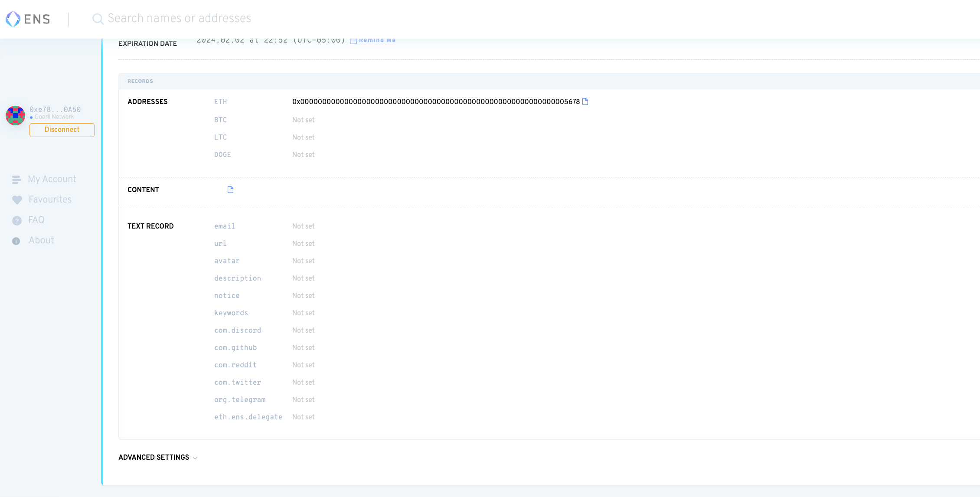980x497 pixels.
Task: Expand the Advanced Settings section
Action: pos(154,457)
